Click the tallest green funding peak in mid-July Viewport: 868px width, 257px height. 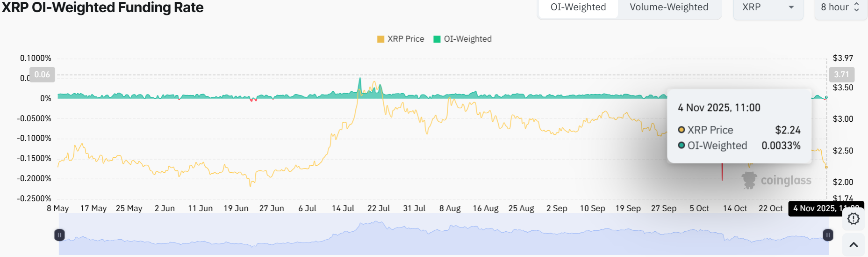[359, 82]
